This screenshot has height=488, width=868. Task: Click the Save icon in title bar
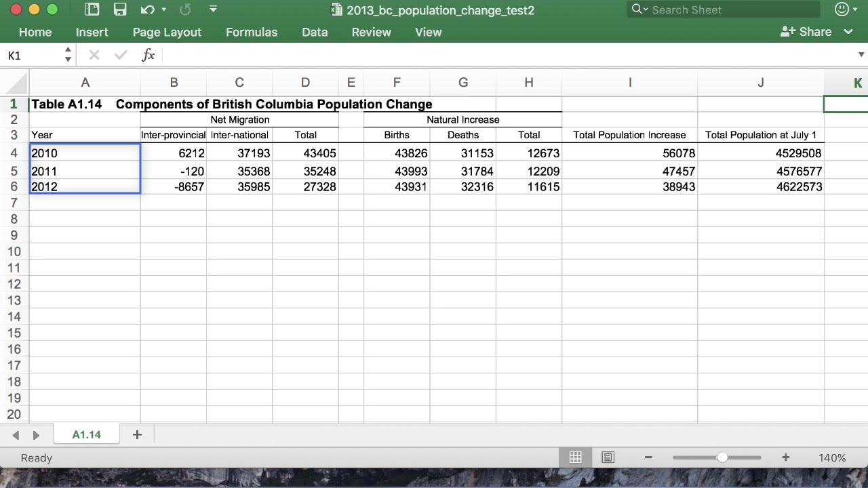click(120, 9)
